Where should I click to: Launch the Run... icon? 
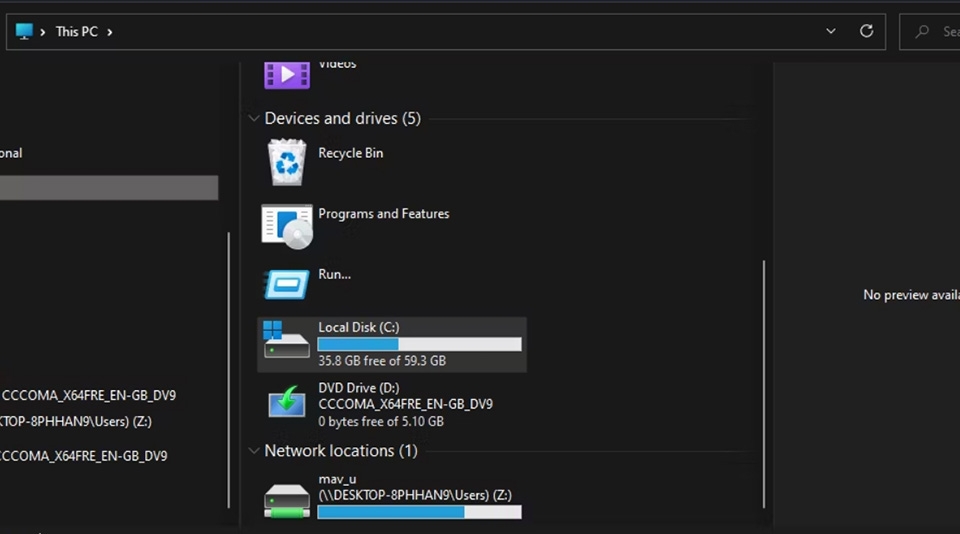[x=287, y=284]
